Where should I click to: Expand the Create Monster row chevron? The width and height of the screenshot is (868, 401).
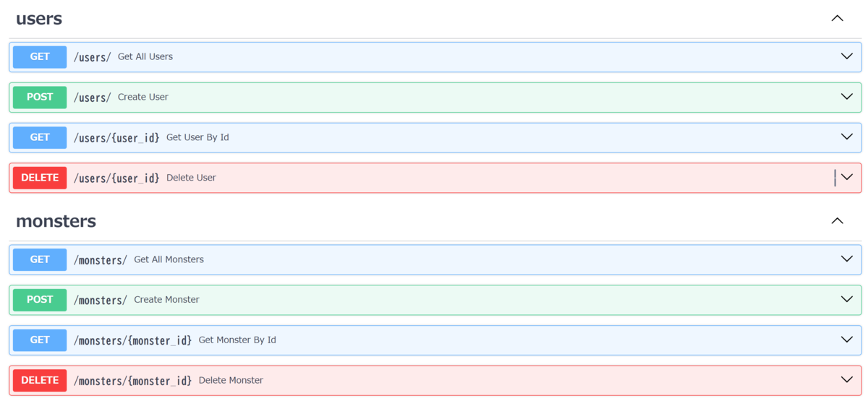(846, 299)
